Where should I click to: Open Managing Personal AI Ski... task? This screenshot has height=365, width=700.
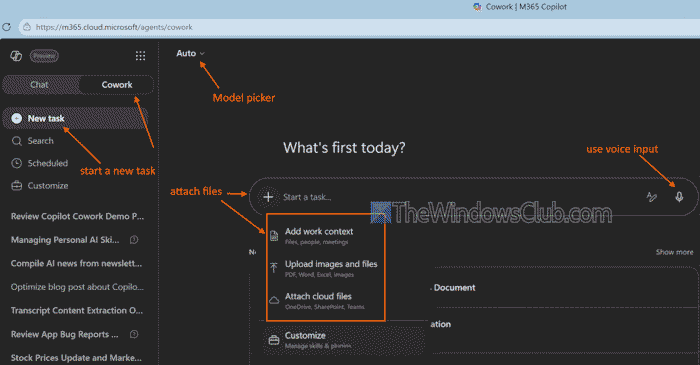65,240
